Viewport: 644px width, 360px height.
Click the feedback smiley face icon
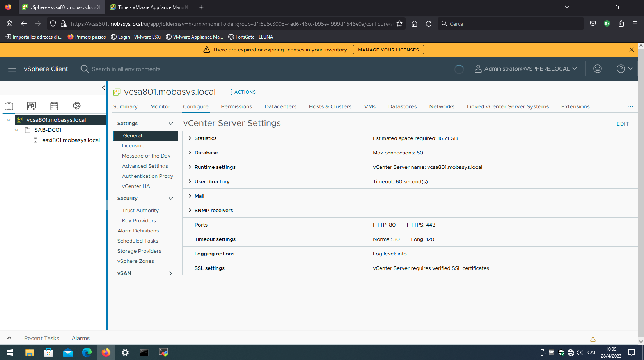pyautogui.click(x=598, y=69)
